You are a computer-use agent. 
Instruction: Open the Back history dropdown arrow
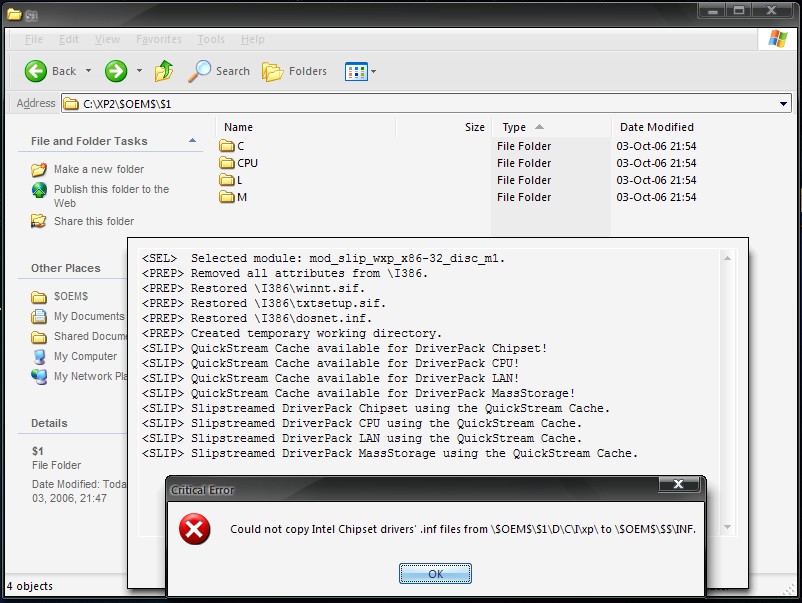click(88, 72)
